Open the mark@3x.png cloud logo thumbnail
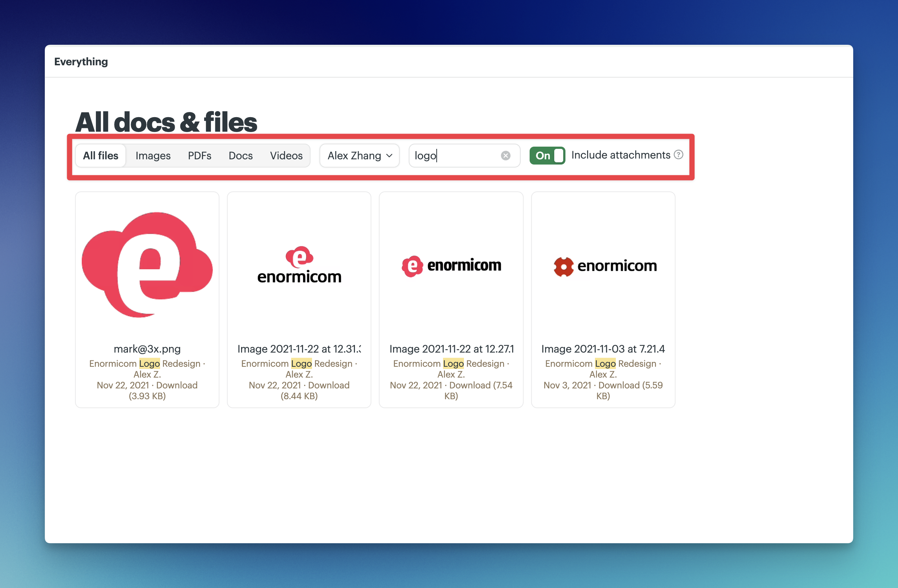The image size is (898, 588). 147,265
